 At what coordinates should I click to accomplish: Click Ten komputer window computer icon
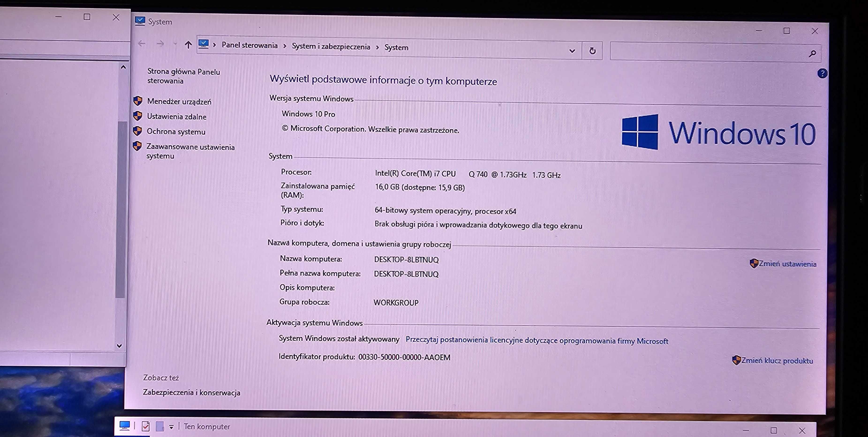point(125,426)
